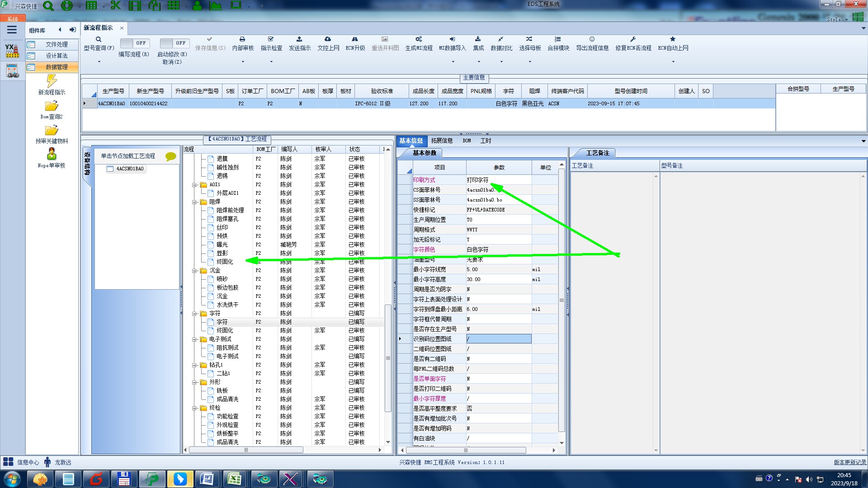Switch to the 工时 tab
Viewport: 868px width, 488px height.
pyautogui.click(x=486, y=141)
